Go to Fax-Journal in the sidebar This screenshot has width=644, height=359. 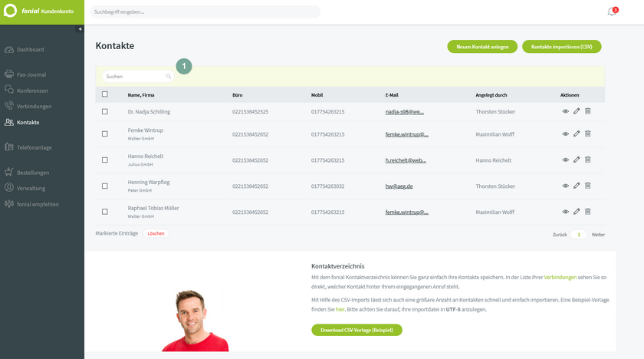tap(32, 74)
